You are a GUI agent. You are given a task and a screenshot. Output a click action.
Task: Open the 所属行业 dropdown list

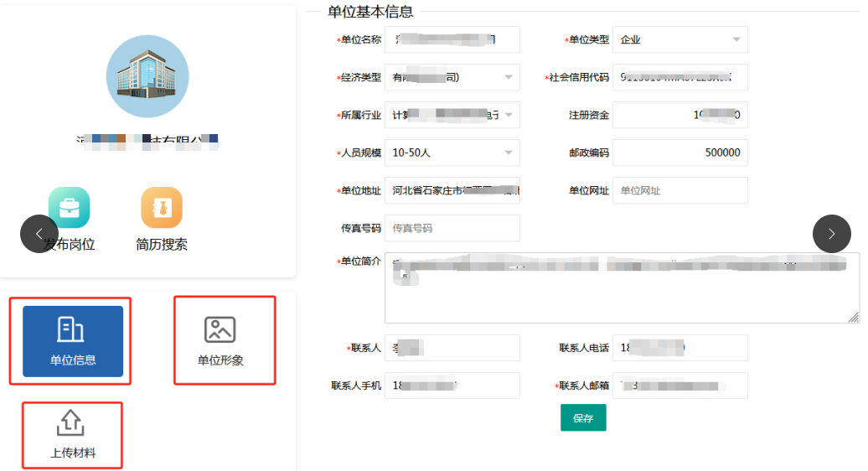point(452,115)
